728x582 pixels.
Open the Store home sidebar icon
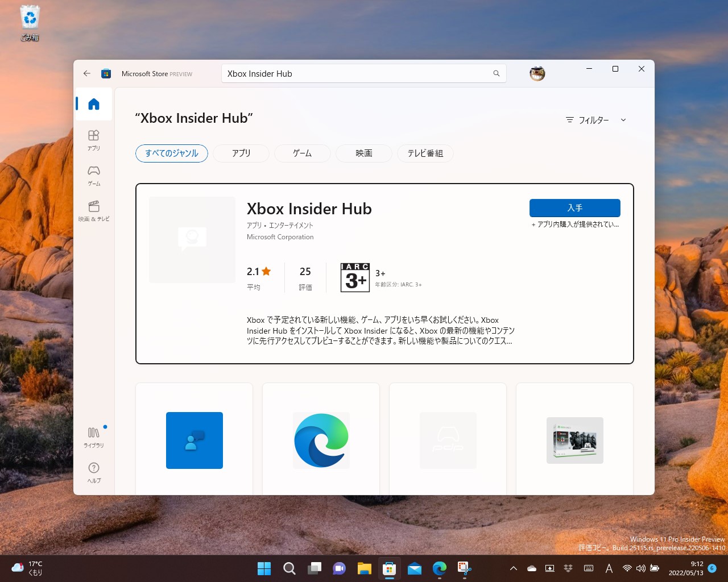(93, 104)
